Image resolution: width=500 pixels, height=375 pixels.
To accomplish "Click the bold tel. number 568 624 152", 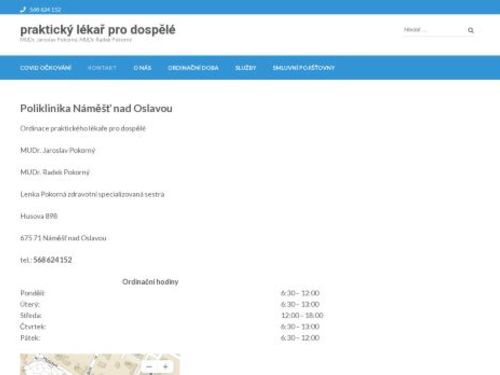I will click(x=53, y=260).
